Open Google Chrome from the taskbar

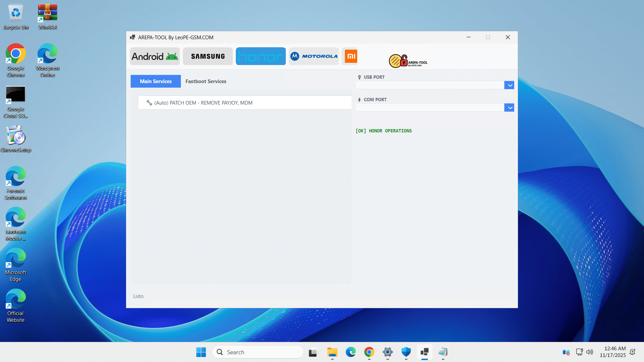coord(369,352)
